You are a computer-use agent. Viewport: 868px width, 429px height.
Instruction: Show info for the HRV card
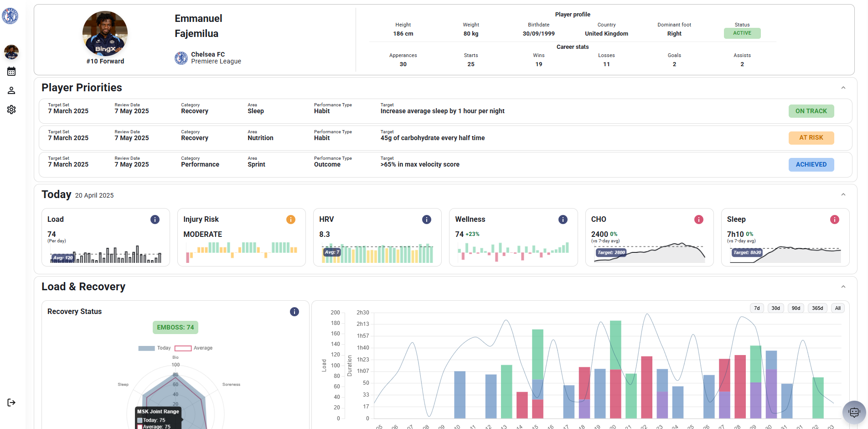[x=427, y=220]
